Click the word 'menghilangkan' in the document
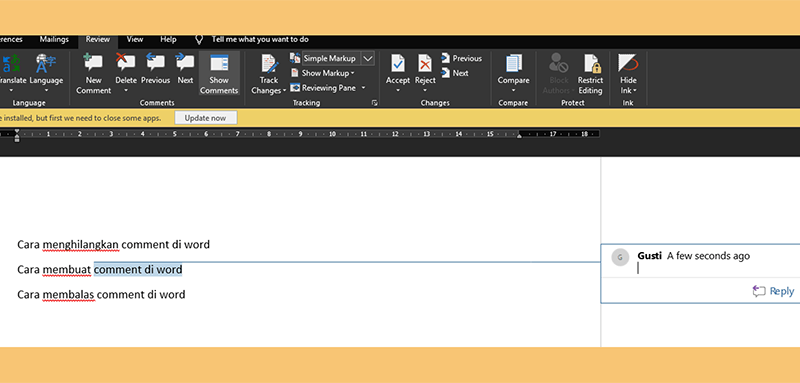Image resolution: width=800 pixels, height=383 pixels. pyautogui.click(x=81, y=245)
